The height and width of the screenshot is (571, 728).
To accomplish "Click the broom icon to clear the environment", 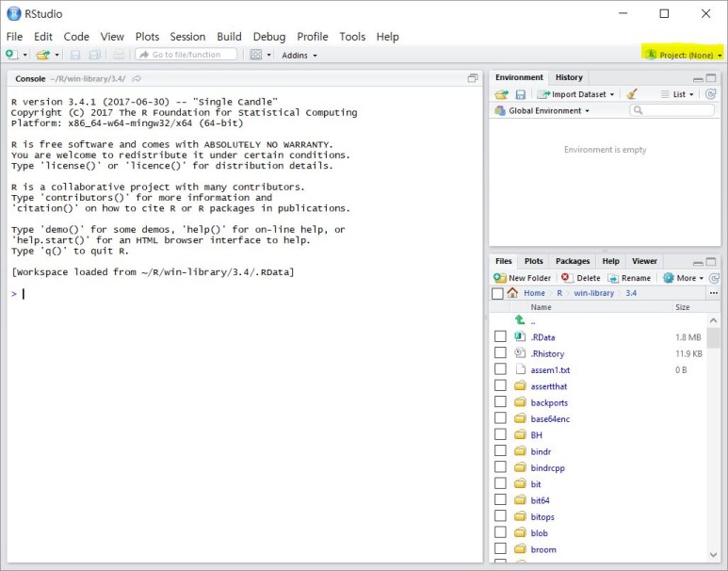I will [631, 94].
